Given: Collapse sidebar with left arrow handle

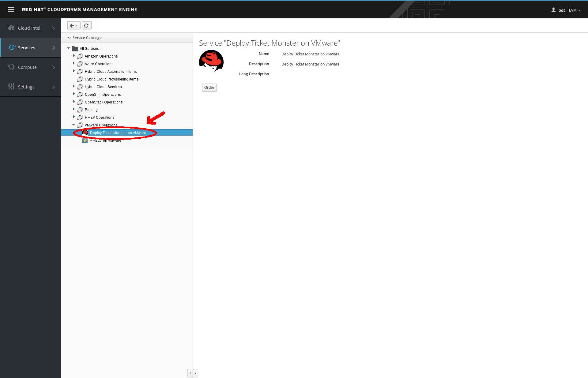Looking at the screenshot, I should [190, 373].
